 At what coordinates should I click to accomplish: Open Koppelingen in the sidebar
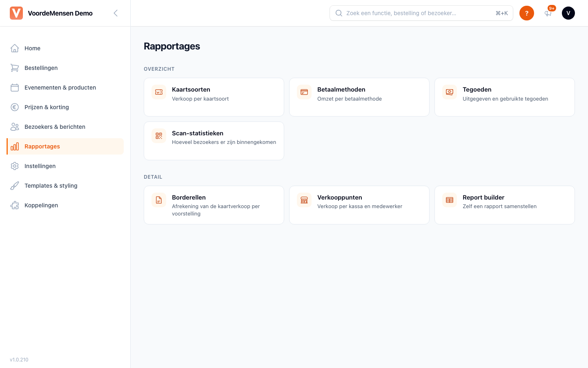pos(65,205)
